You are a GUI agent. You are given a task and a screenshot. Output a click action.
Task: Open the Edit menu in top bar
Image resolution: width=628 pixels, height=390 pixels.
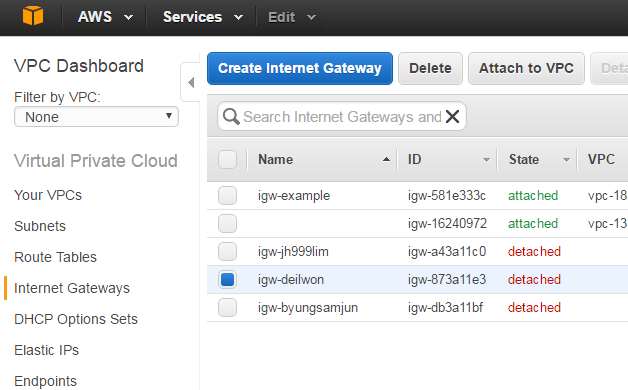[292, 17]
